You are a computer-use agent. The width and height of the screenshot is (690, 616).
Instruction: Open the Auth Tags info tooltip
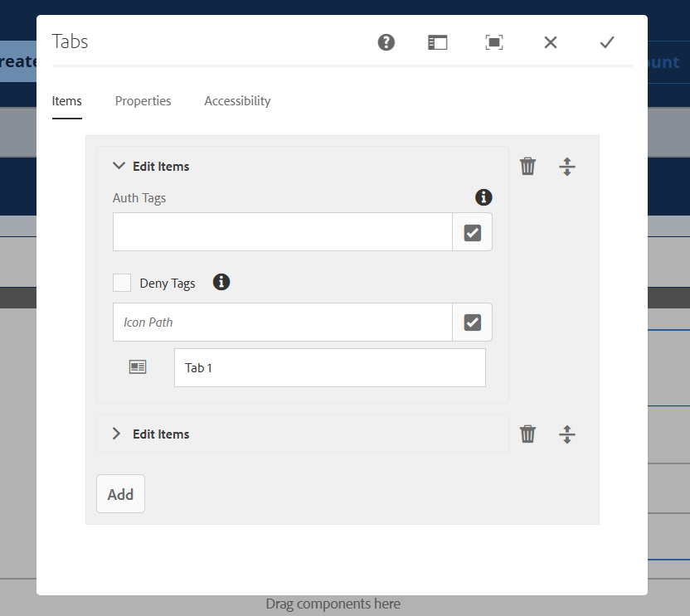[483, 197]
